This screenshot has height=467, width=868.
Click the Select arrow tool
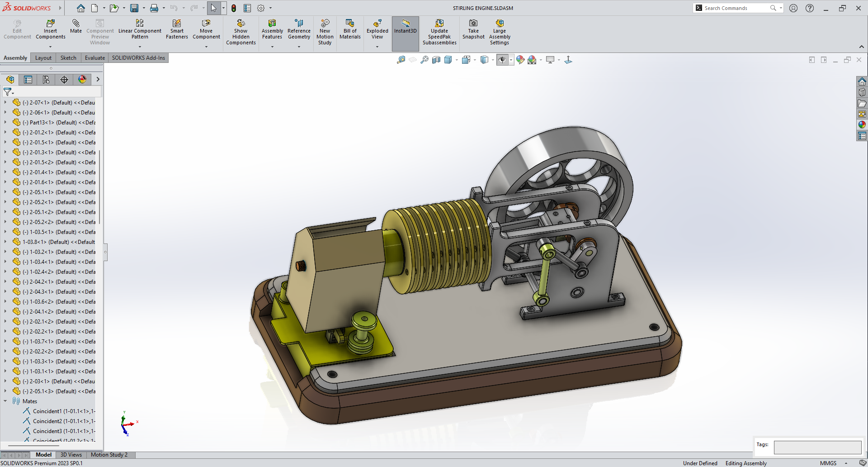click(x=213, y=8)
